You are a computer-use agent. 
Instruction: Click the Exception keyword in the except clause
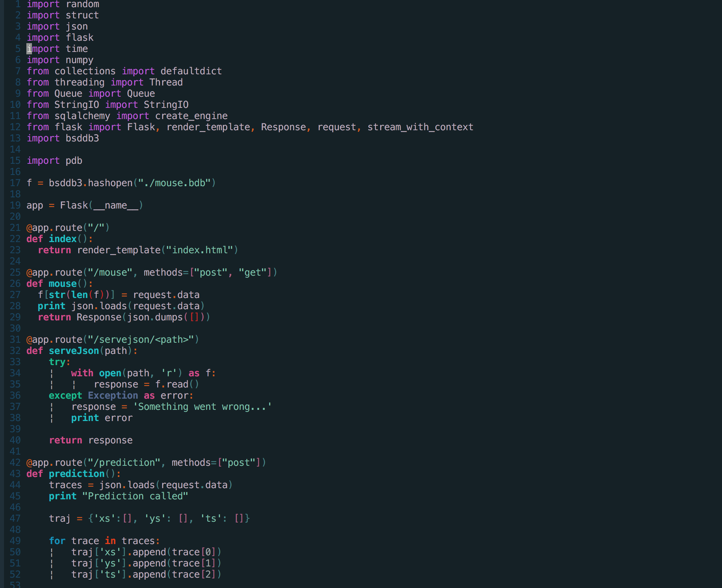(x=113, y=395)
